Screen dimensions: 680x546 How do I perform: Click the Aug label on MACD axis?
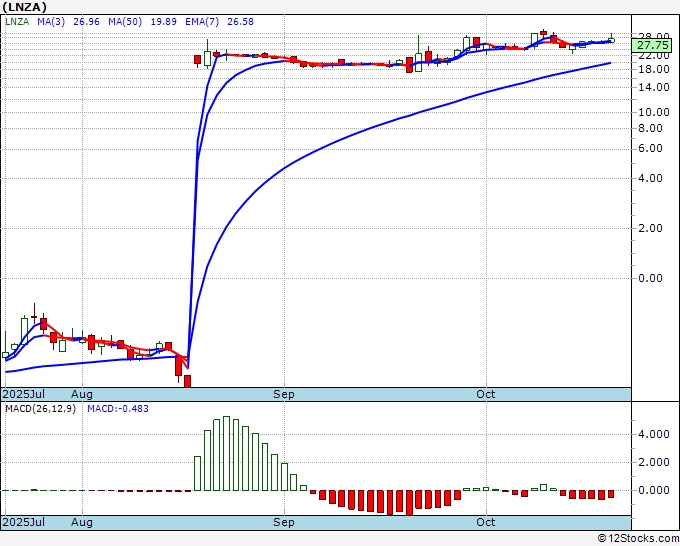click(82, 522)
